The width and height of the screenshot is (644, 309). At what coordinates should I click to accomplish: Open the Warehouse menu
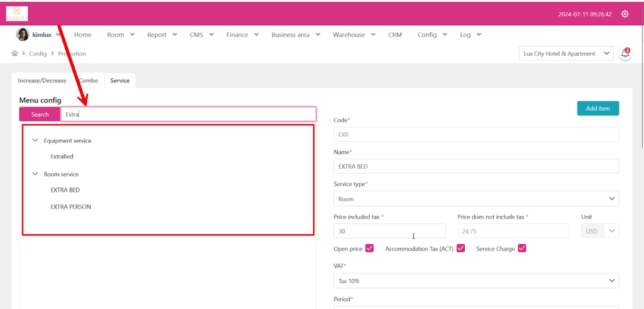point(353,35)
